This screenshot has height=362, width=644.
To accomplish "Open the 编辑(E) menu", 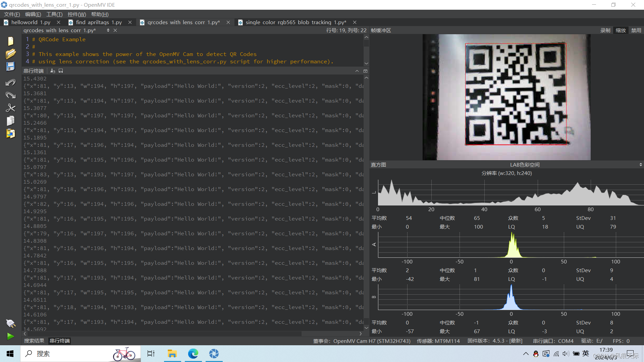I will 33,14.
